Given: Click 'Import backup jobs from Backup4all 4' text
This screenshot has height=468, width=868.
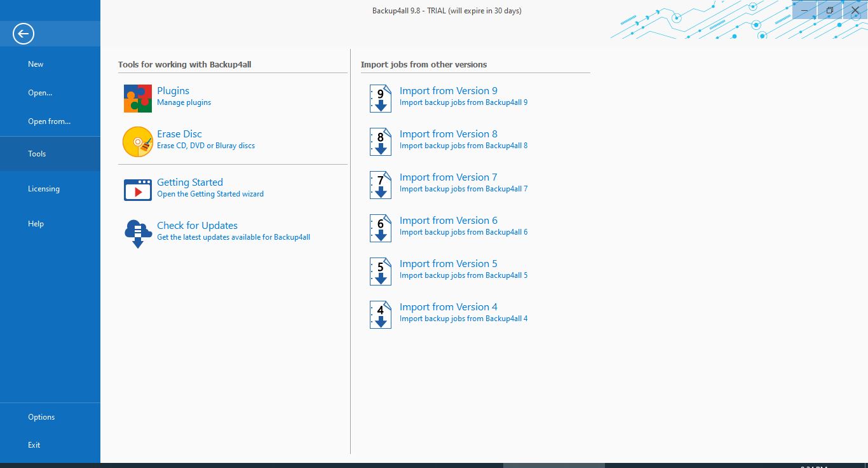Looking at the screenshot, I should tap(464, 319).
